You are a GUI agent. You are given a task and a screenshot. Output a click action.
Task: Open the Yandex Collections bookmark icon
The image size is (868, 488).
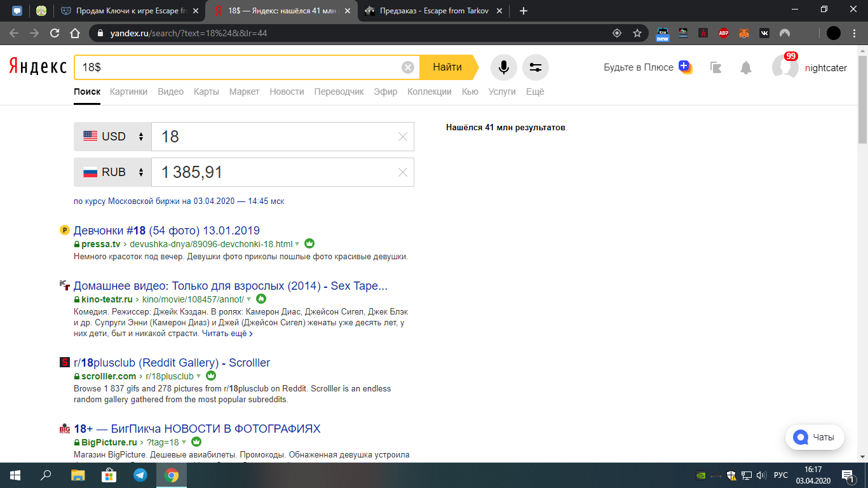tap(716, 68)
